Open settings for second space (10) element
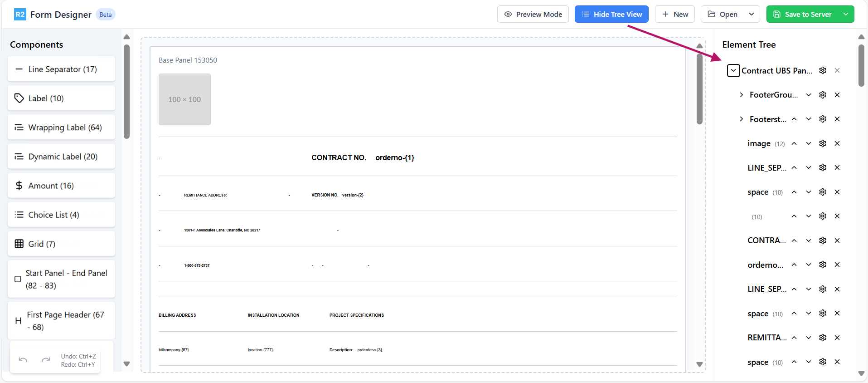 coord(823,313)
